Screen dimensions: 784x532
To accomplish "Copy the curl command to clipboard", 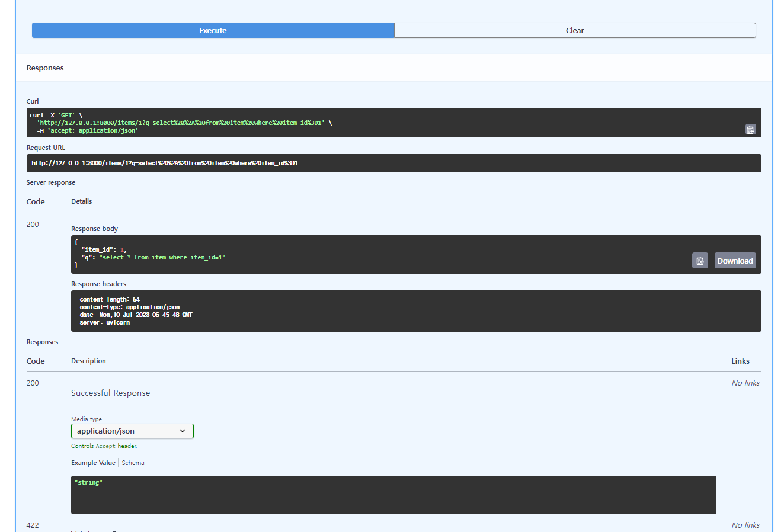I will point(750,129).
